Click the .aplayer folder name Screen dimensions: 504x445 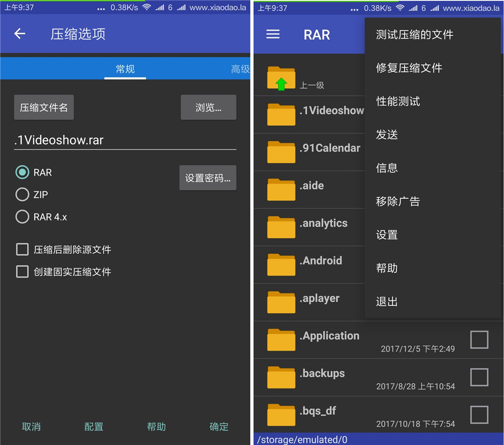point(320,298)
